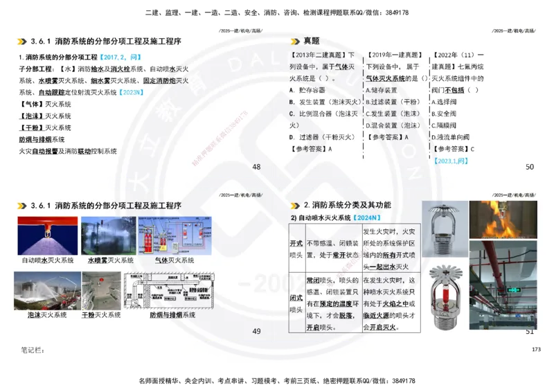Select option A.选择阀
554x392 pixels.
click(444, 102)
